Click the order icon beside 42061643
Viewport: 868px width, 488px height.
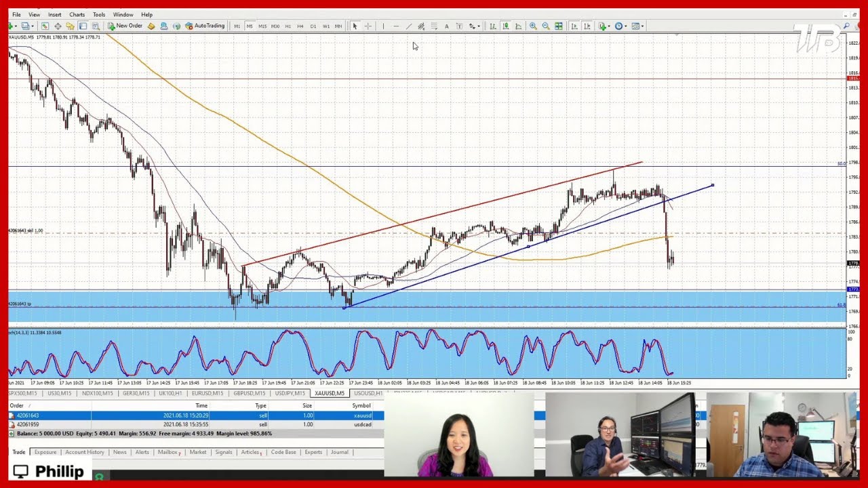12,415
